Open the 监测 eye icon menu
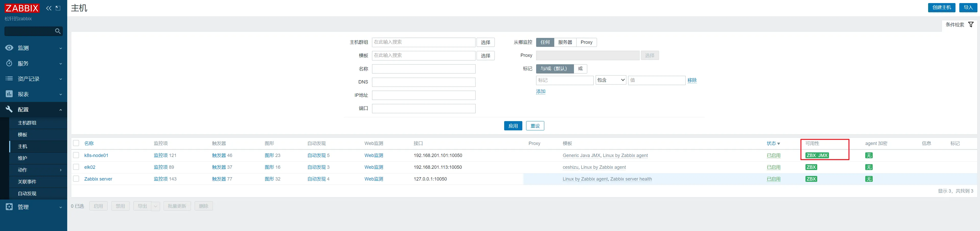The width and height of the screenshot is (980, 231). click(9, 48)
